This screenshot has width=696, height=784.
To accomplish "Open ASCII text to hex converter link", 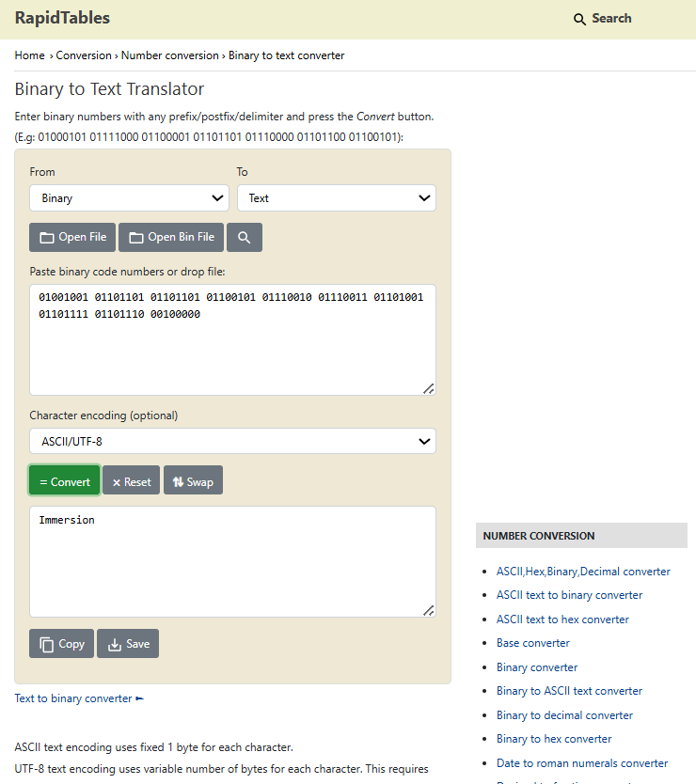I will point(562,619).
